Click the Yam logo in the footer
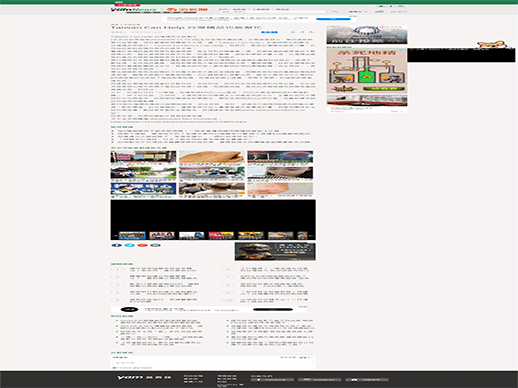 [144, 378]
